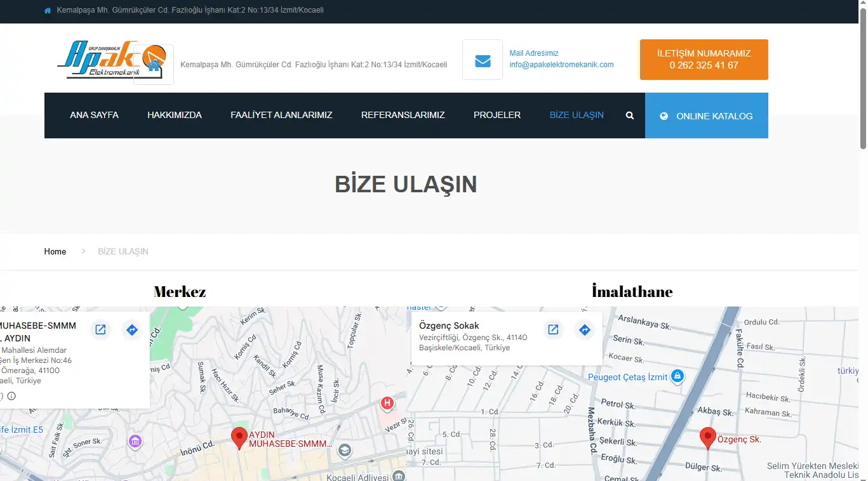Click the hospital H marker on map

387,403
